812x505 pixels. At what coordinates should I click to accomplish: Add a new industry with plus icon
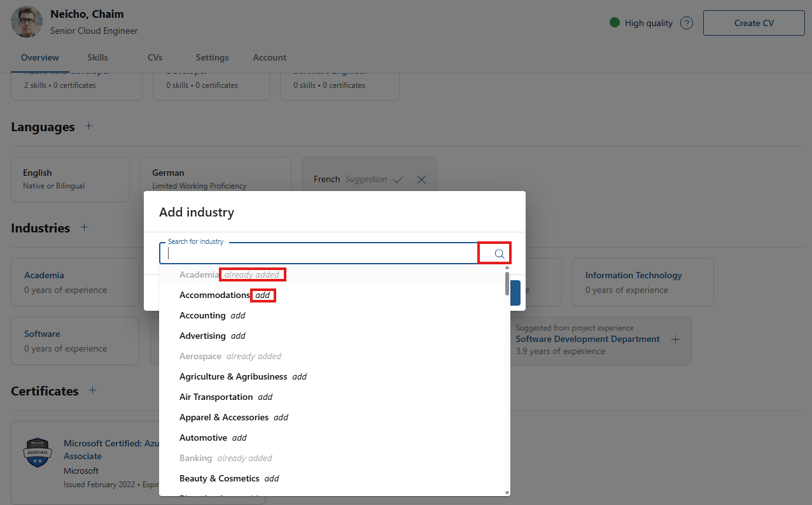click(x=85, y=227)
